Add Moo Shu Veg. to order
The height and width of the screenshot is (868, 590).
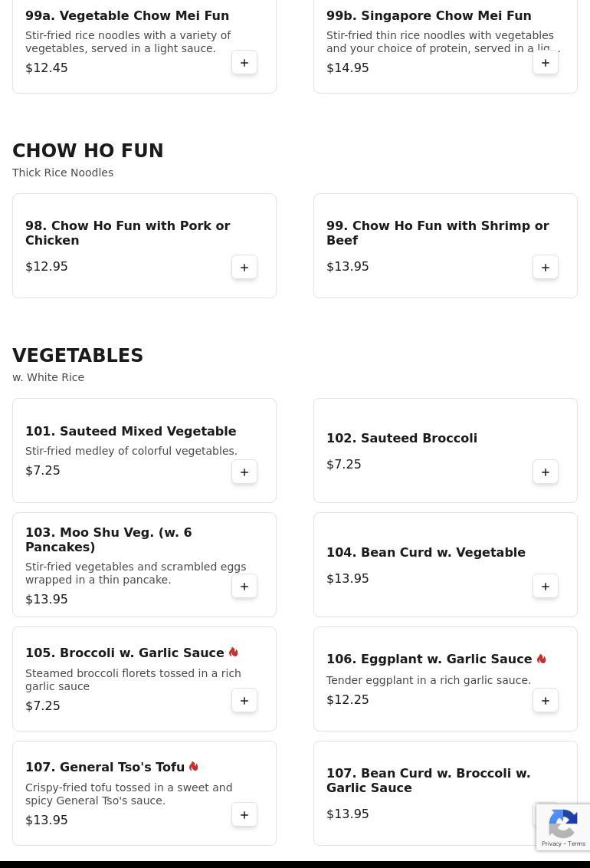click(x=244, y=587)
